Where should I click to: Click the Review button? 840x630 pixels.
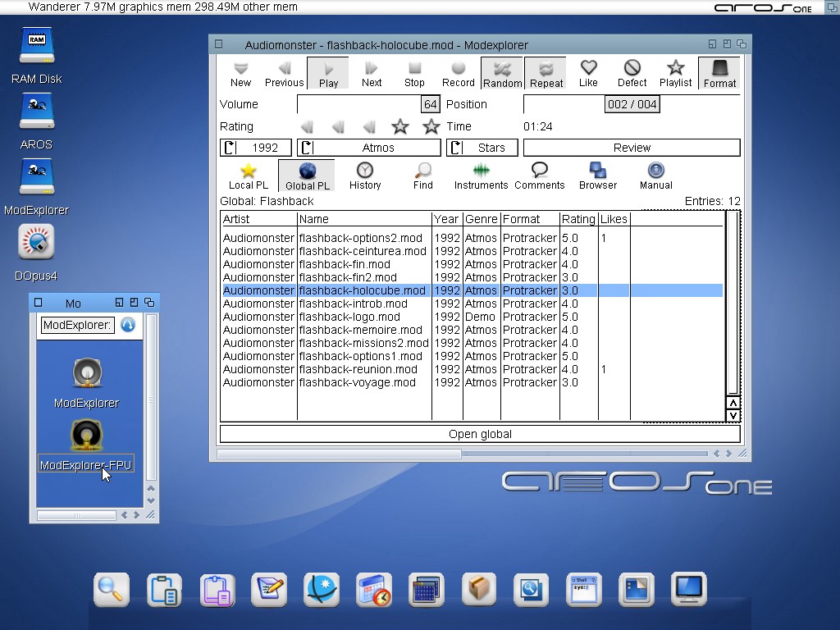(x=632, y=148)
